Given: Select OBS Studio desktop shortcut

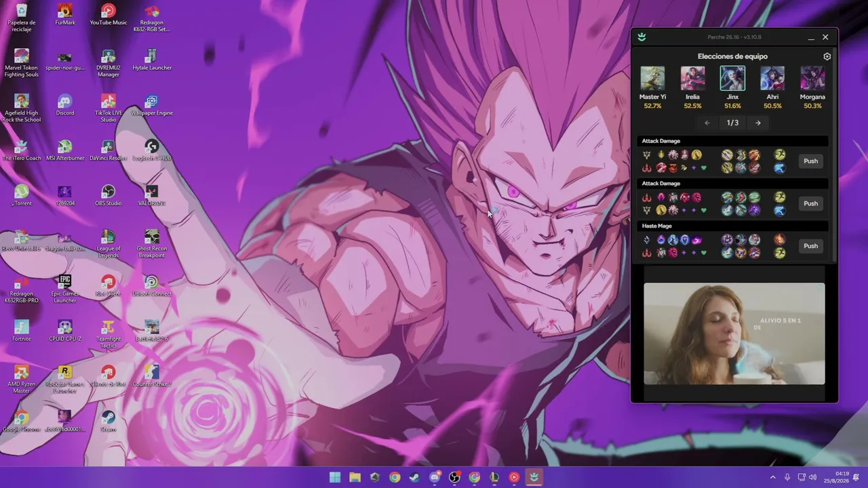Looking at the screenshot, I should tap(108, 195).
